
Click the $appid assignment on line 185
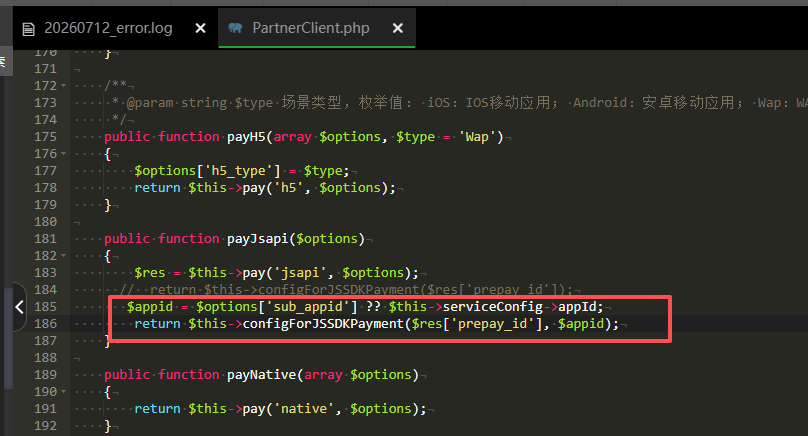coord(365,307)
